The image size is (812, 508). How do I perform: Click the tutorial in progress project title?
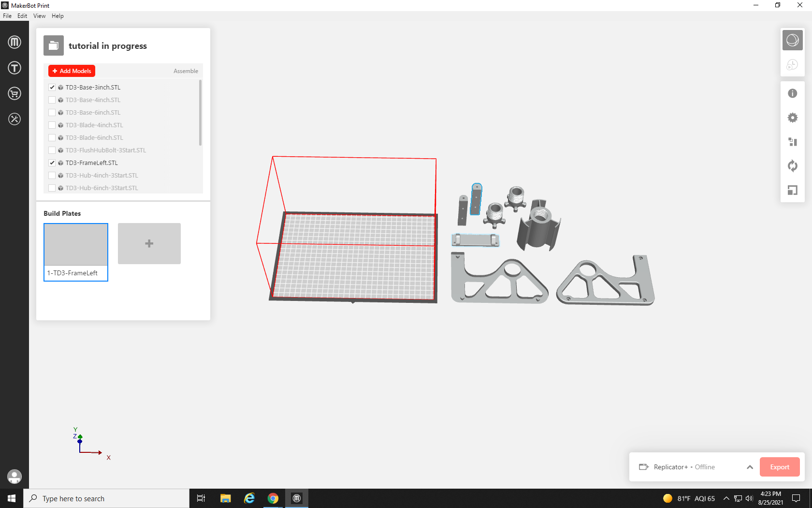(x=108, y=46)
